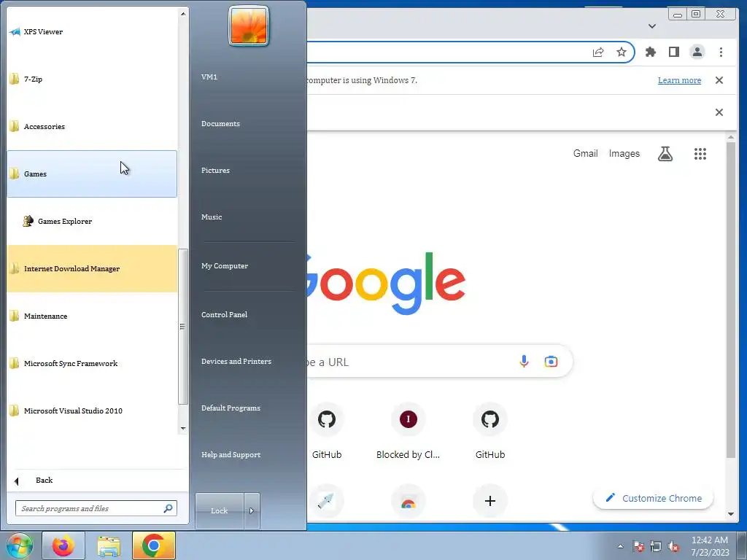747x560 pixels.
Task: Open the Internet Download Manager folder
Action: tap(91, 268)
